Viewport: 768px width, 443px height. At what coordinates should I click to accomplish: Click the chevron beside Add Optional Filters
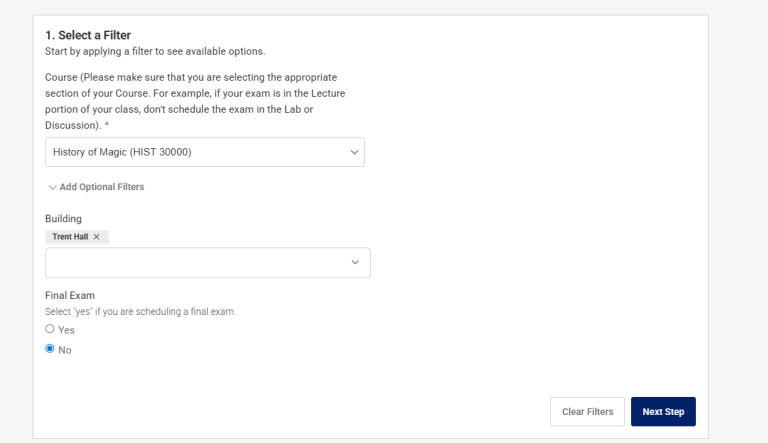tap(52, 187)
